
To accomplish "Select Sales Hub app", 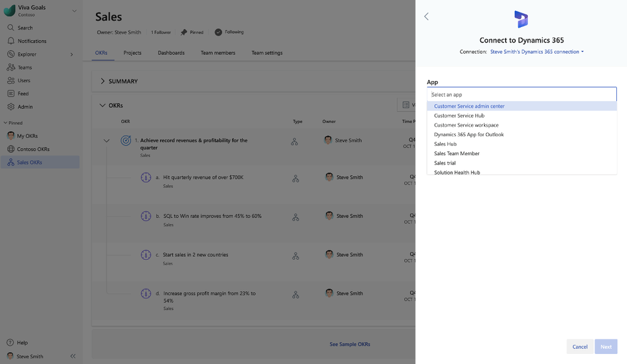I will (522, 144).
